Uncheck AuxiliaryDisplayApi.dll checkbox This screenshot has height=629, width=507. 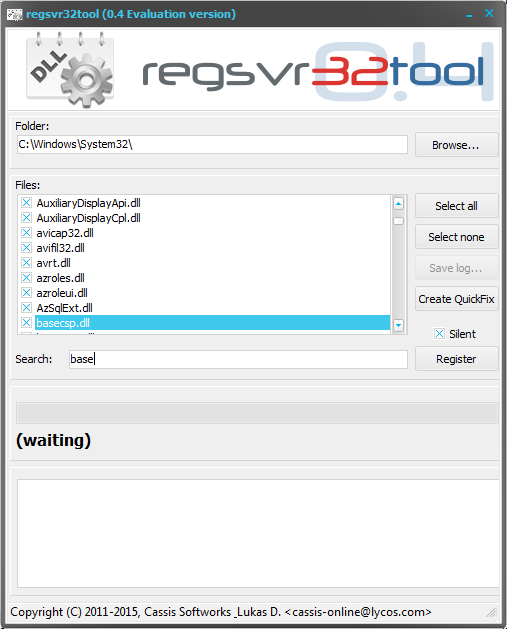[26, 203]
